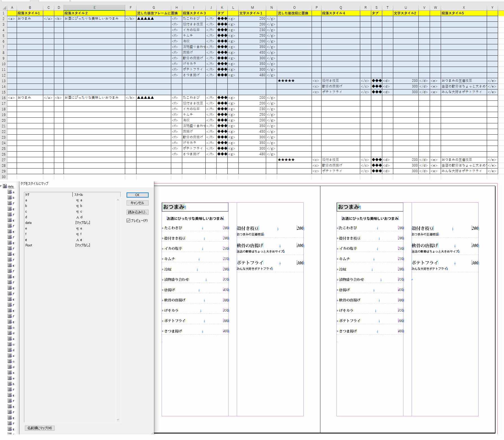Select spreadsheet column E header
The height and width of the screenshot is (440, 504).
coord(94,8)
